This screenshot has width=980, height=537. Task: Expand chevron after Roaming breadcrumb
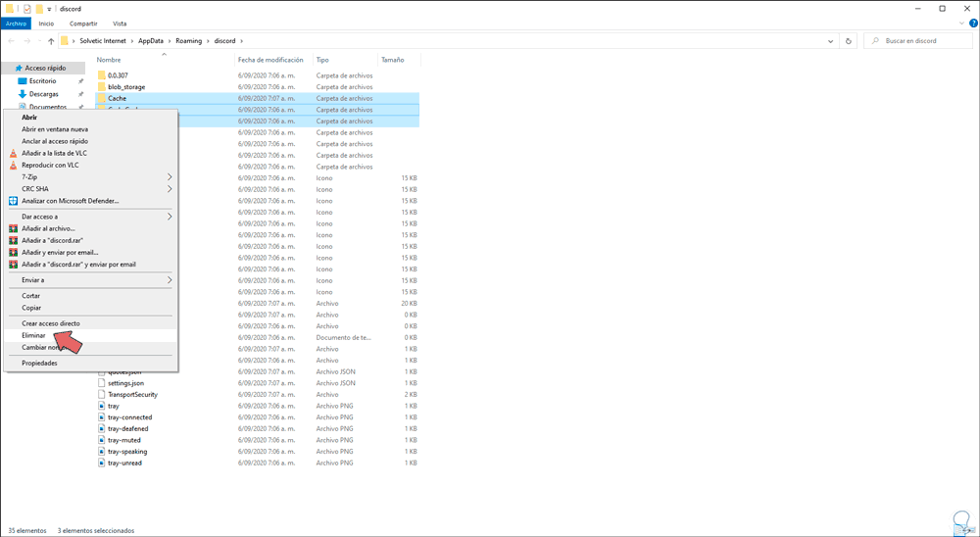(x=208, y=41)
